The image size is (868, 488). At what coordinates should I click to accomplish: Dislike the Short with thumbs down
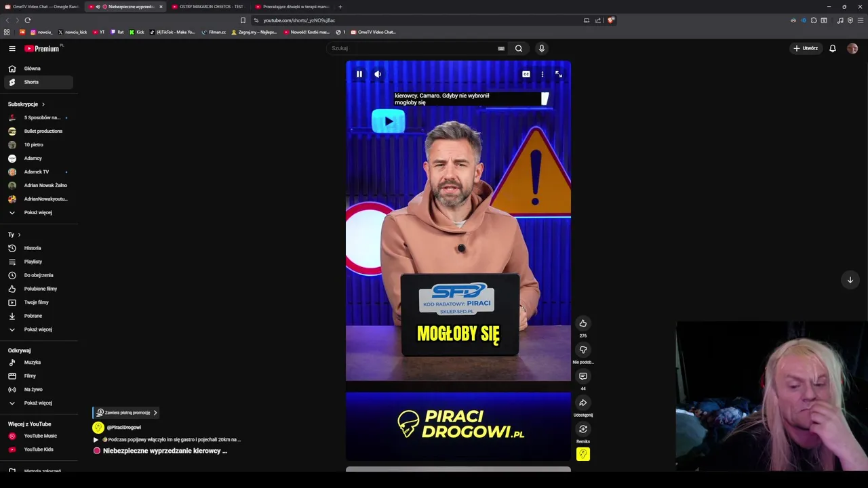583,350
